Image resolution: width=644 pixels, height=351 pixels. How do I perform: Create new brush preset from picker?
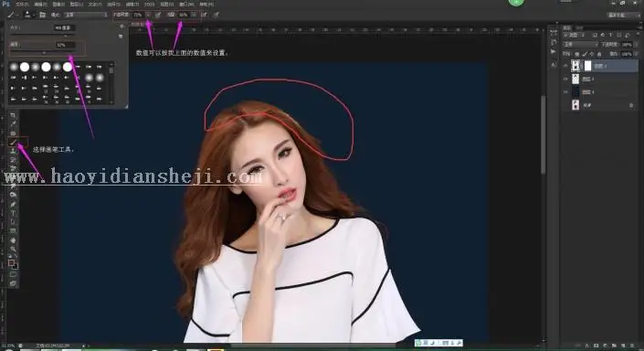pyautogui.click(x=121, y=37)
